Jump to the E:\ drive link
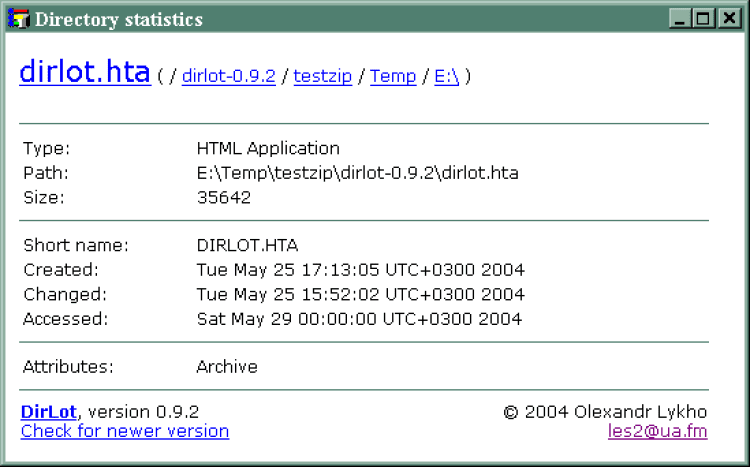 (446, 76)
